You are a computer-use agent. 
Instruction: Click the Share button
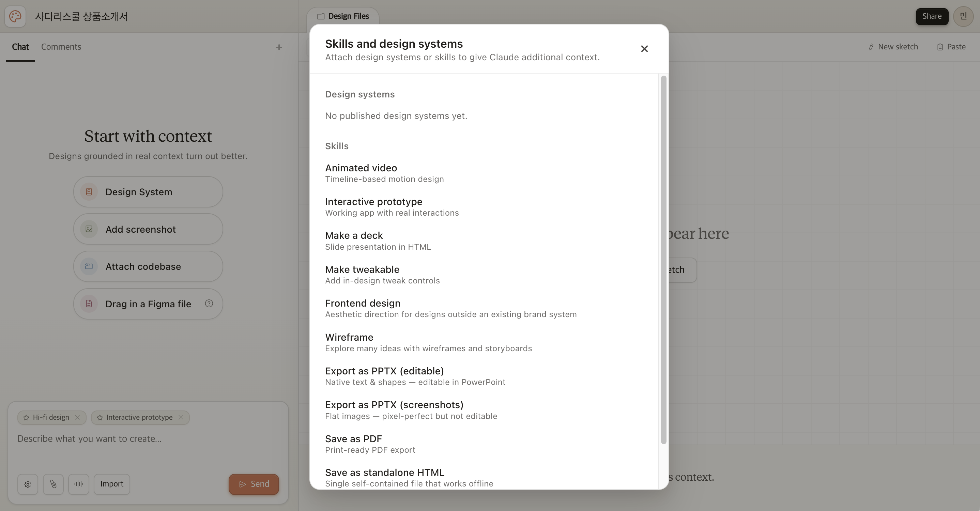(932, 16)
